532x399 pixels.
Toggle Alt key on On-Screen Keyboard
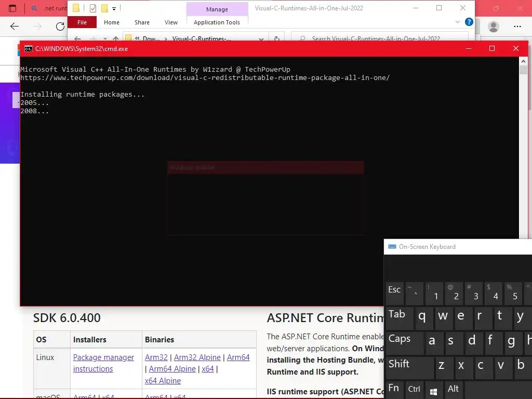click(453, 391)
